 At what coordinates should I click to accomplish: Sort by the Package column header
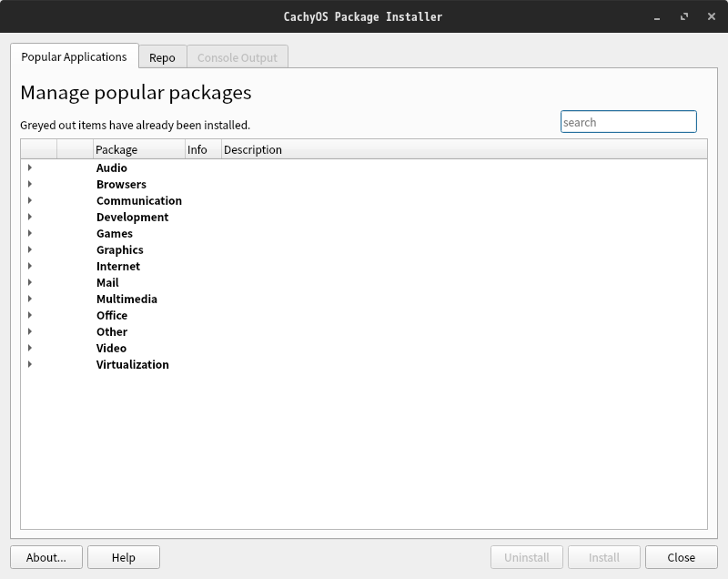[139, 149]
